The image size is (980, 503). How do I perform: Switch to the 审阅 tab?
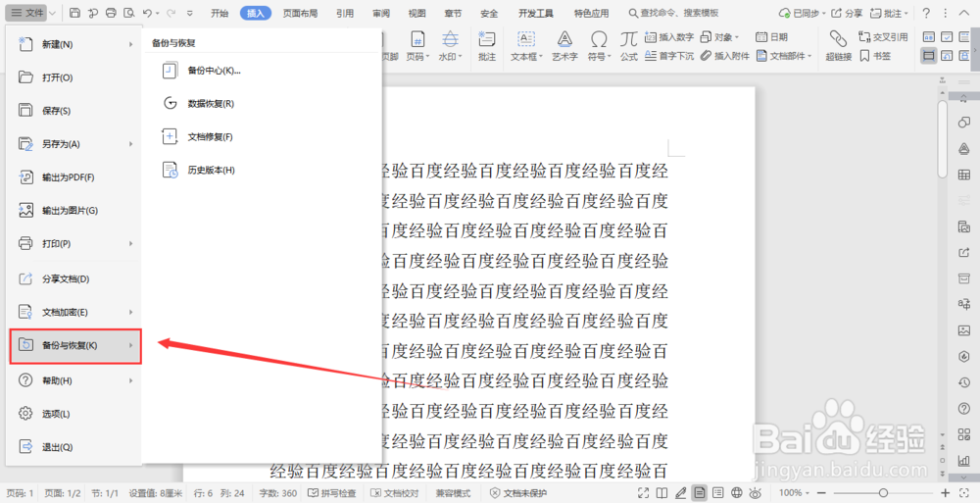380,13
